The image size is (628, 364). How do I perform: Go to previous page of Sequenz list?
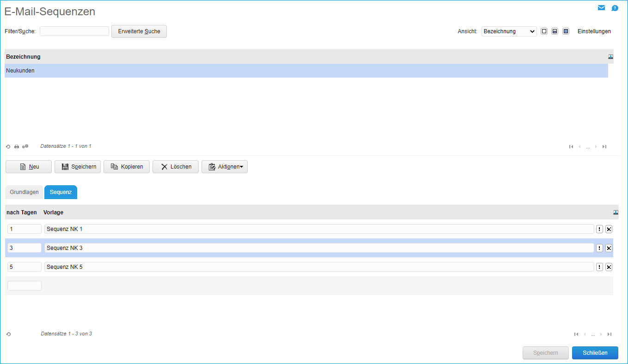[x=585, y=334]
